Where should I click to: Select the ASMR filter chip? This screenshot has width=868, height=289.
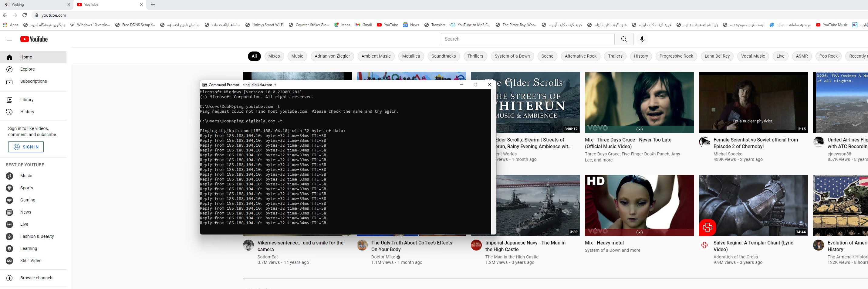802,56
